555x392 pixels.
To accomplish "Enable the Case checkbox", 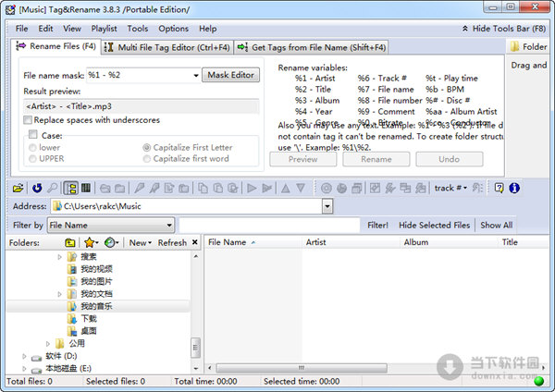I will pos(33,134).
